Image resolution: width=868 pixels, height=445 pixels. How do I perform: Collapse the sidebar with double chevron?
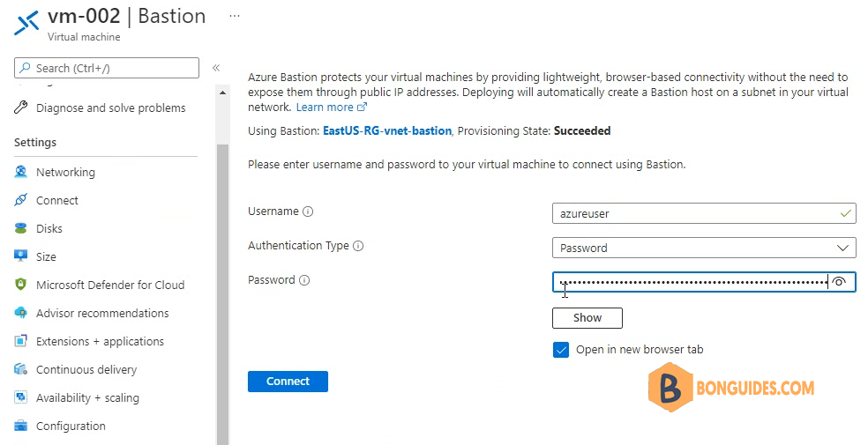tap(216, 68)
